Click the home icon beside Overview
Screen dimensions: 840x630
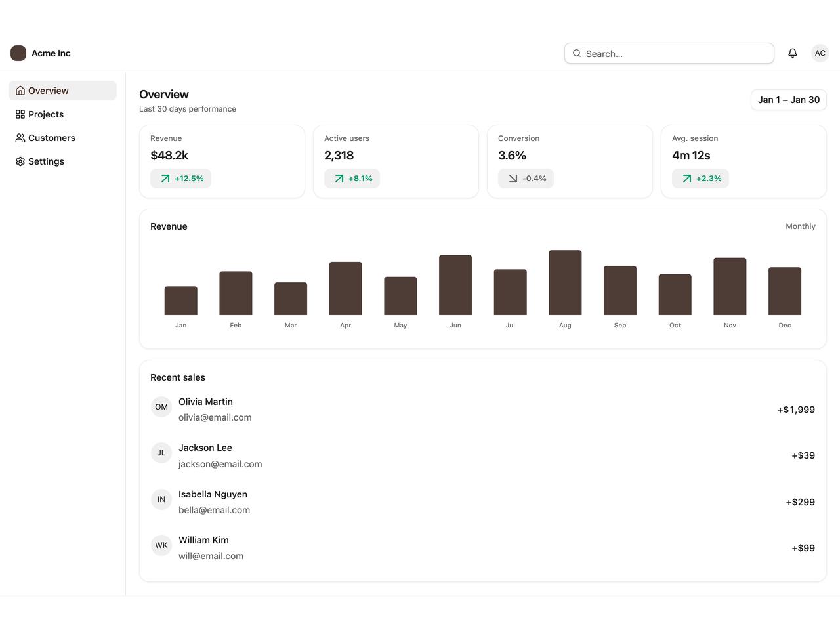20,91
